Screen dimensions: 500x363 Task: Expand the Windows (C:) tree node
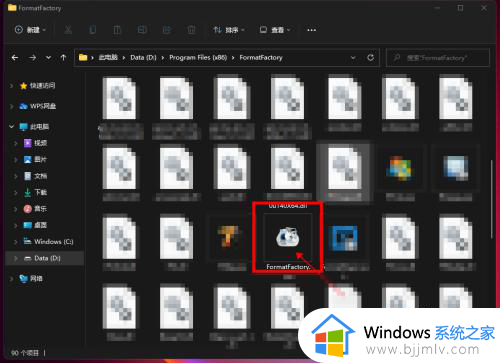[x=15, y=242]
